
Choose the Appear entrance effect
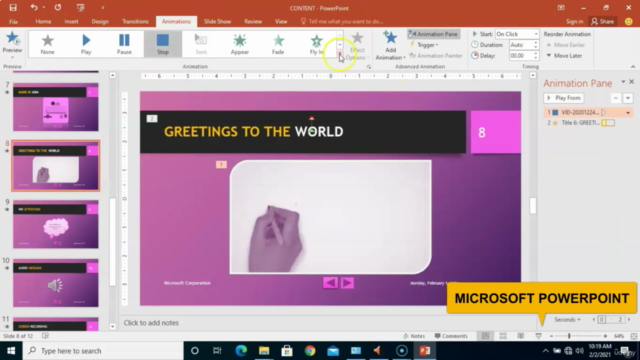click(240, 44)
